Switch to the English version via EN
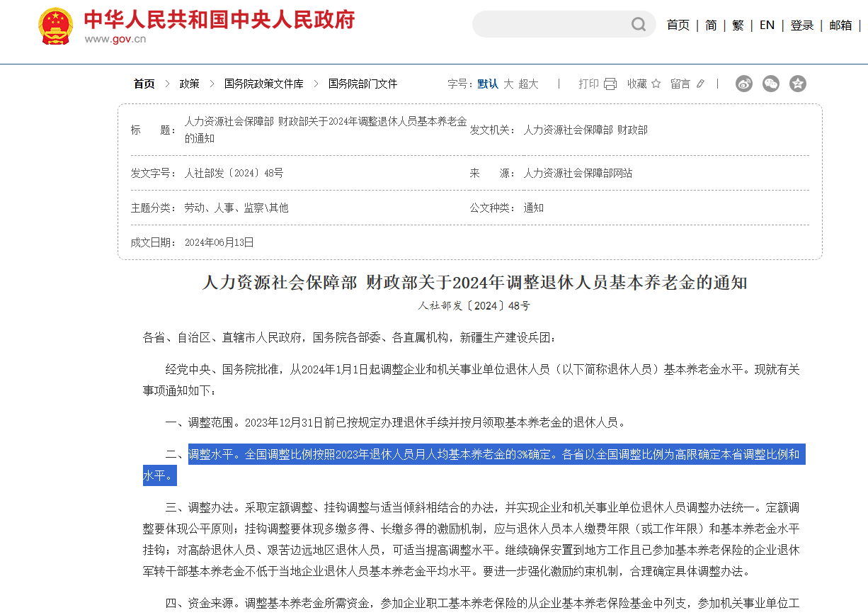Screen dimensions: 868x615 tap(767, 24)
